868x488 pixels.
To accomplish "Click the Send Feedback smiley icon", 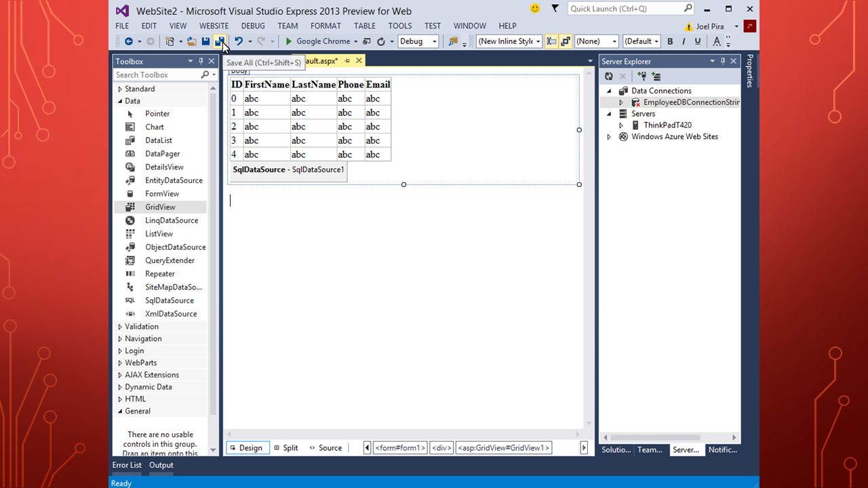I will [x=535, y=8].
